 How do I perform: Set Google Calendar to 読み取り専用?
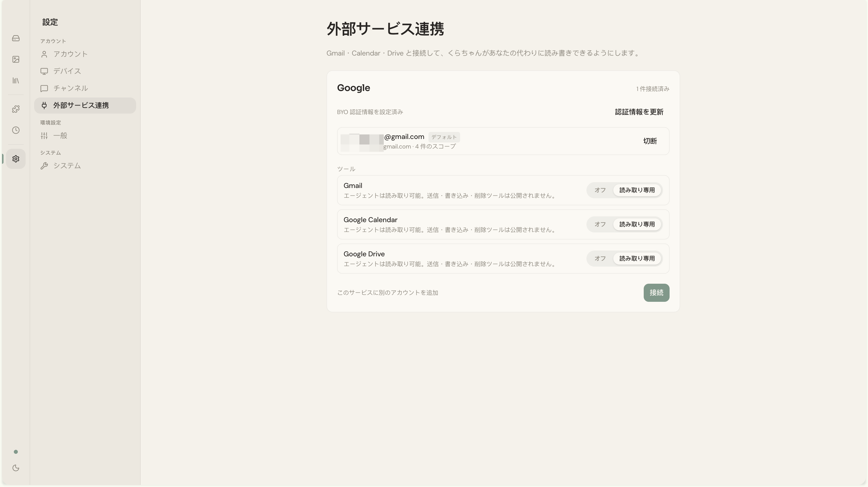click(x=637, y=224)
